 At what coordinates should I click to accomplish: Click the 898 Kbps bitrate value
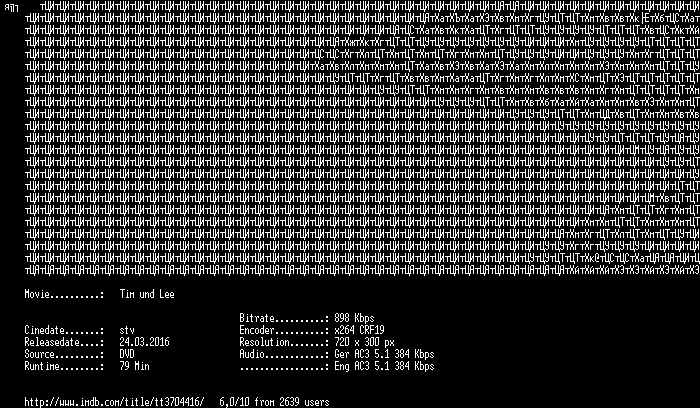(354, 318)
